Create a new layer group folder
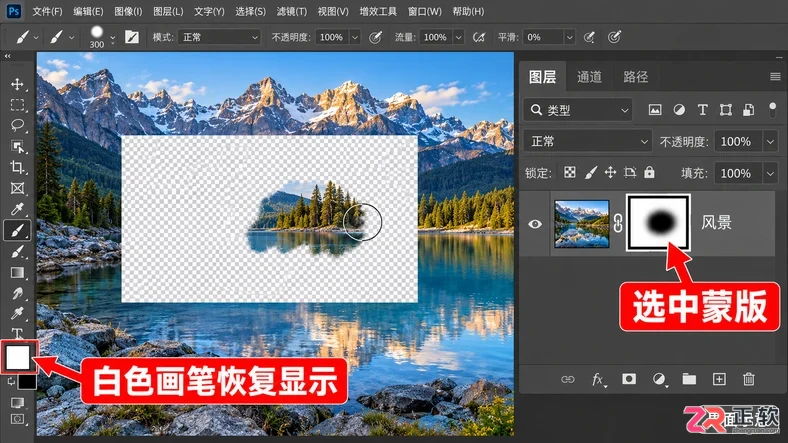788x443 pixels. (x=689, y=379)
